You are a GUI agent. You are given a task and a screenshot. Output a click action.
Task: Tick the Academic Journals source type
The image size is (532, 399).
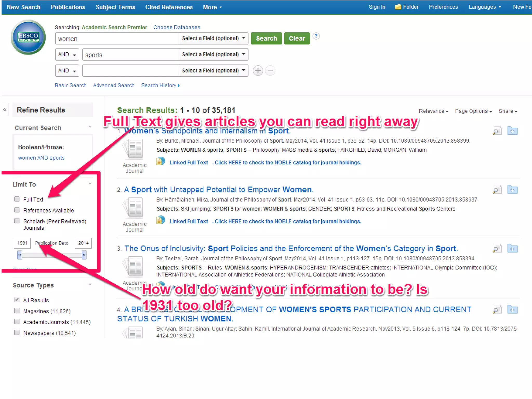point(17,322)
